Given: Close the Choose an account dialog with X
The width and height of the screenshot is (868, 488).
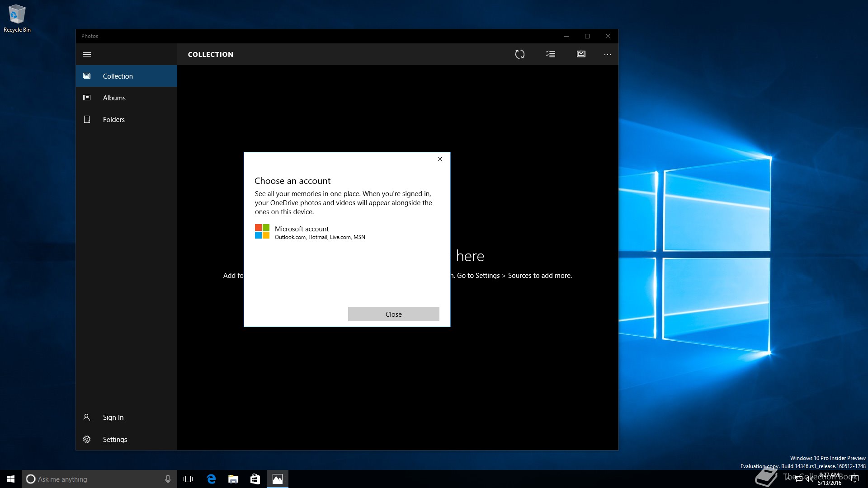Looking at the screenshot, I should [440, 159].
